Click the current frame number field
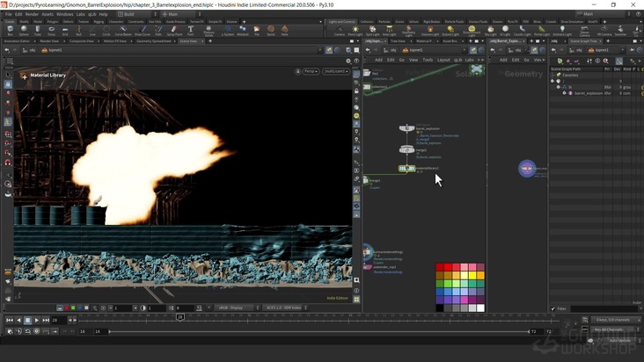Viewport: 644px width, 362px height. tap(59, 320)
